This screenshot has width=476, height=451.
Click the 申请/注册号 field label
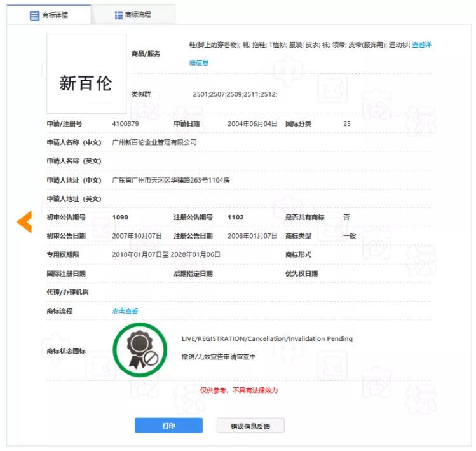64,123
